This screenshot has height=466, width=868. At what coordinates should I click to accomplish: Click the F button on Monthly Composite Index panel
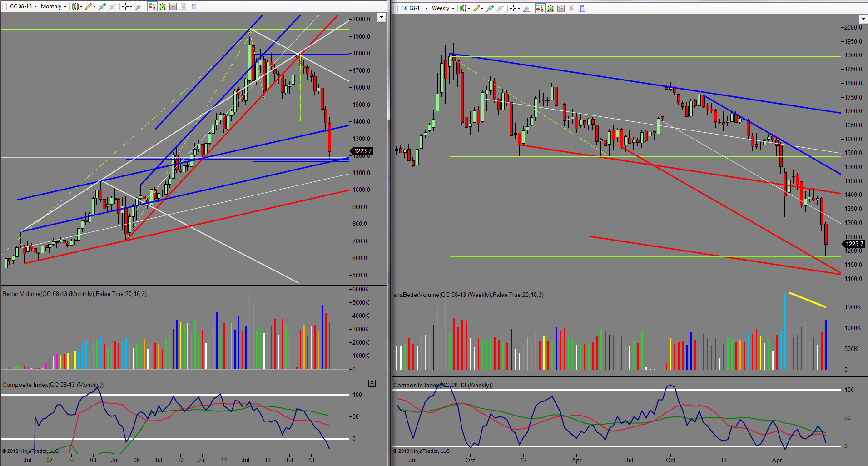tap(372, 383)
